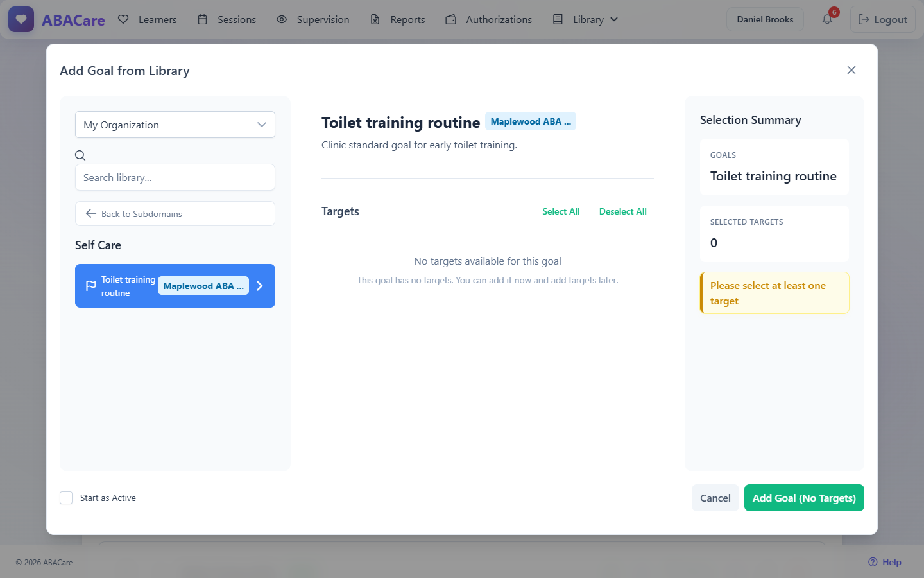Screen dimensions: 924x578
Task: Log out using the Logout button
Action: pos(883,19)
